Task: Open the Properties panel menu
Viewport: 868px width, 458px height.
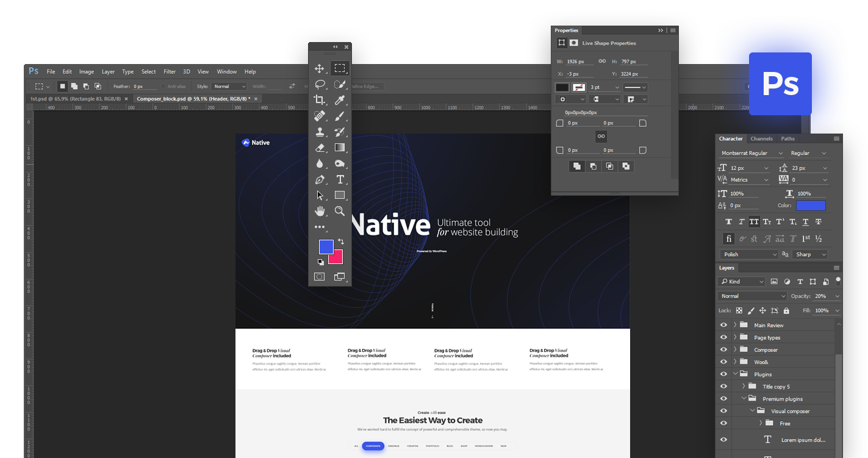Action: coord(673,30)
